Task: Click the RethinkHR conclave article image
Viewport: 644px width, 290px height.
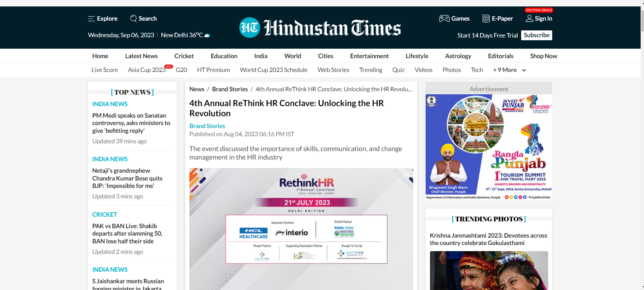Action: click(301, 229)
